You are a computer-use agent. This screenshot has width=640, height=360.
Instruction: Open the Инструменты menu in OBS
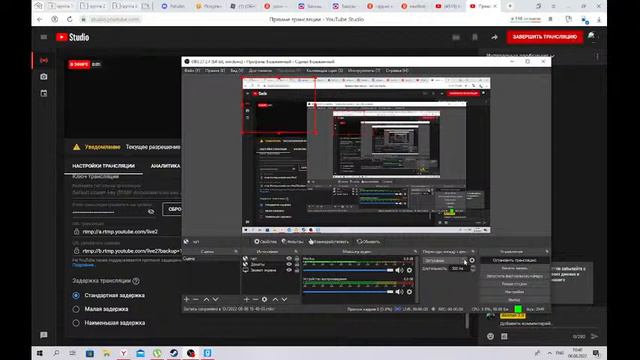pyautogui.click(x=364, y=71)
